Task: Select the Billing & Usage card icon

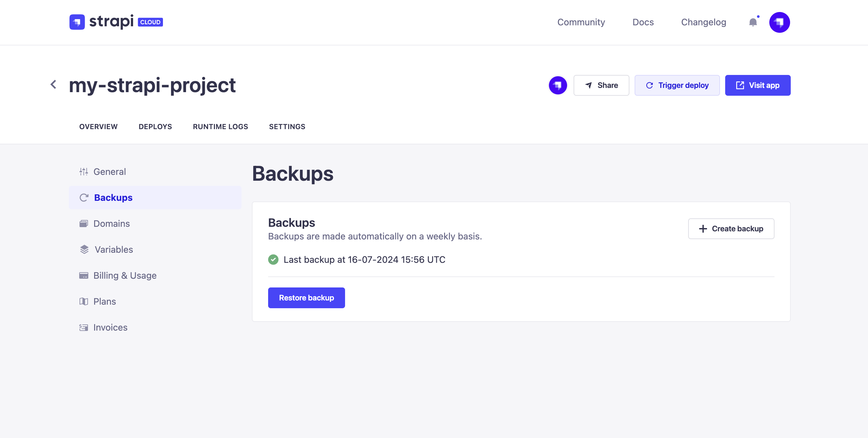Action: pyautogui.click(x=83, y=275)
